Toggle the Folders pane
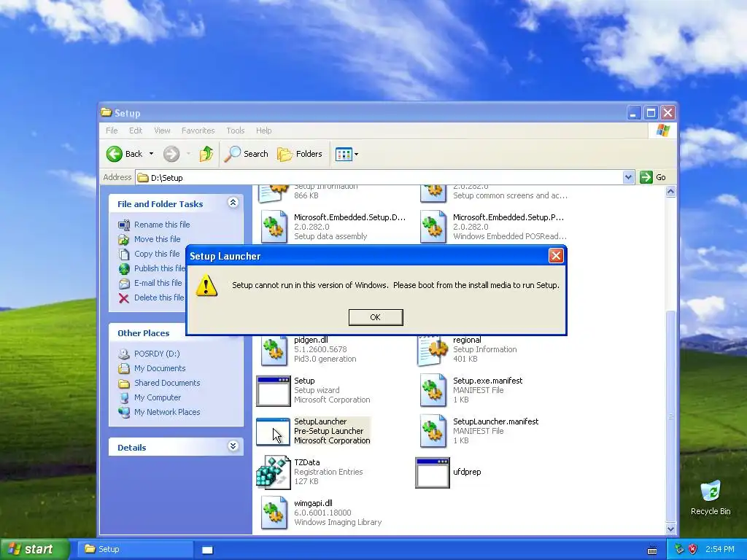 pos(300,154)
